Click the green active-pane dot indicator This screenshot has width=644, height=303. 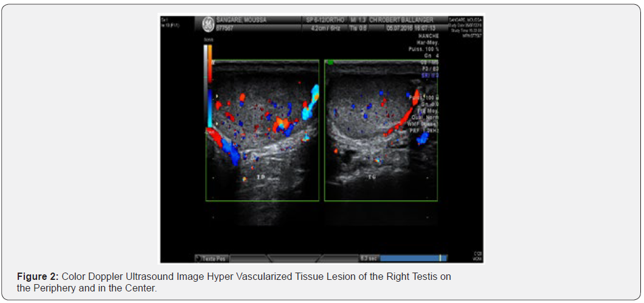point(330,62)
